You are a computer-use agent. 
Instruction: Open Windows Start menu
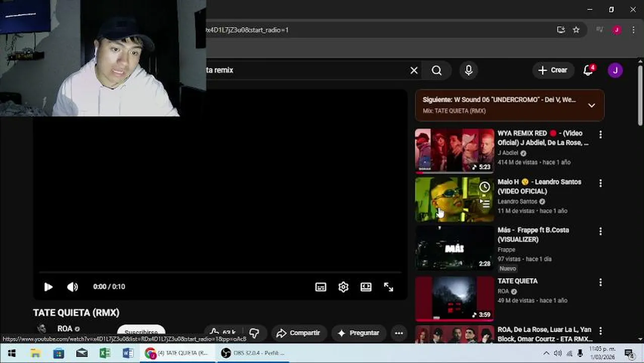coord(12,353)
